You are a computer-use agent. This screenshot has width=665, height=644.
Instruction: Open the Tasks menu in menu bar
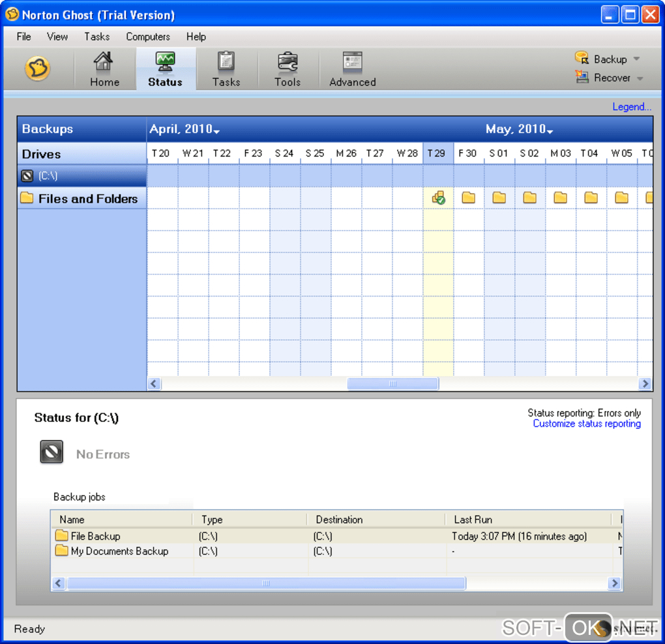[x=96, y=37]
